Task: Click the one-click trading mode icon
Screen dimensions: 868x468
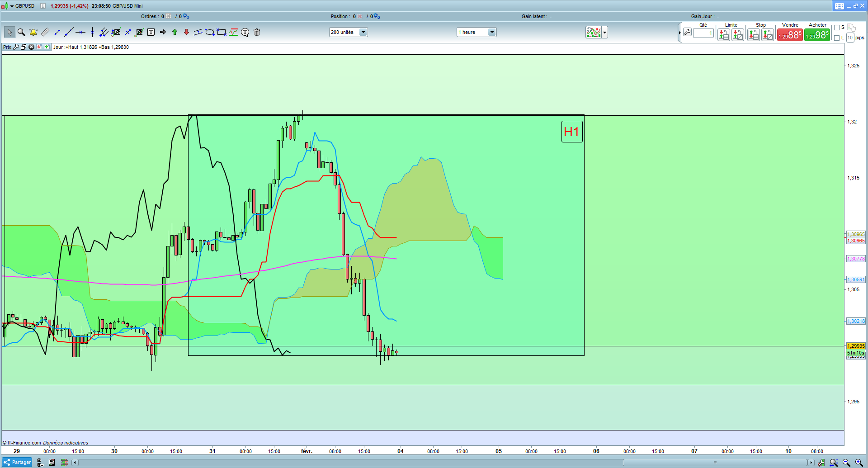Action: (851, 28)
